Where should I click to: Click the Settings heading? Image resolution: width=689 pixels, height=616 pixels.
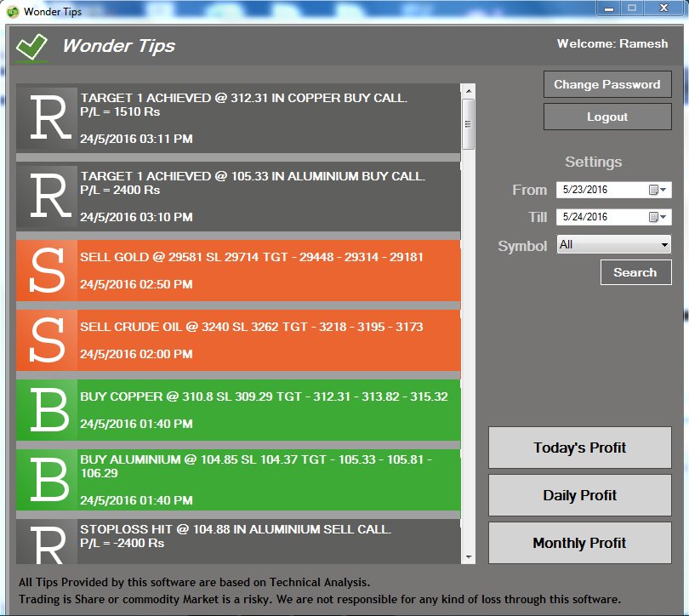[594, 162]
